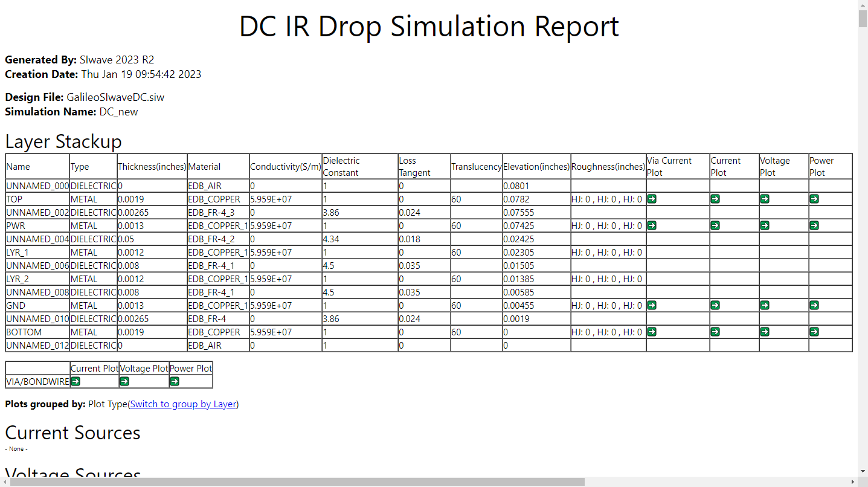The width and height of the screenshot is (868, 487).
Task: Open the Current Plot for VIA/BONDWIRE
Action: [75, 381]
